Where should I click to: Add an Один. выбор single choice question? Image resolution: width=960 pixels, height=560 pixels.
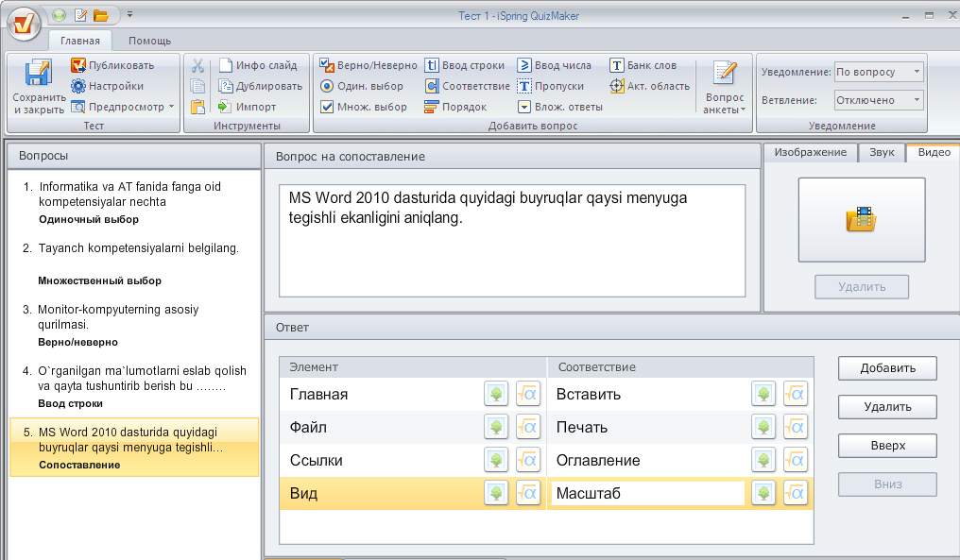(x=361, y=86)
